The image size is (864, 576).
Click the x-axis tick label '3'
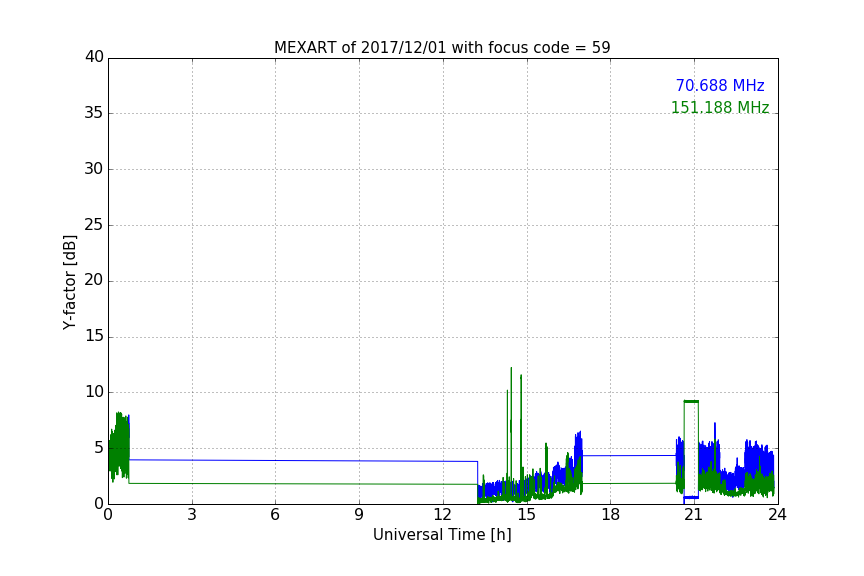[192, 515]
